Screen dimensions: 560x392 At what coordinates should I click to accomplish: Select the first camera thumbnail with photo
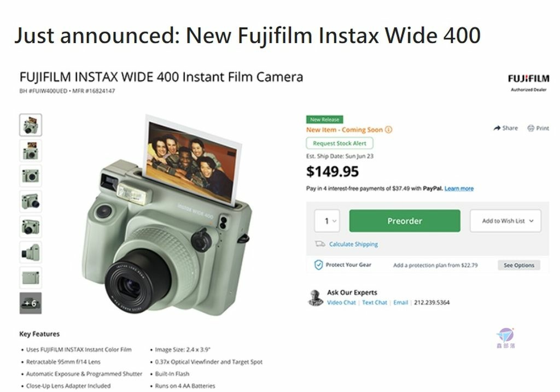[x=31, y=125]
